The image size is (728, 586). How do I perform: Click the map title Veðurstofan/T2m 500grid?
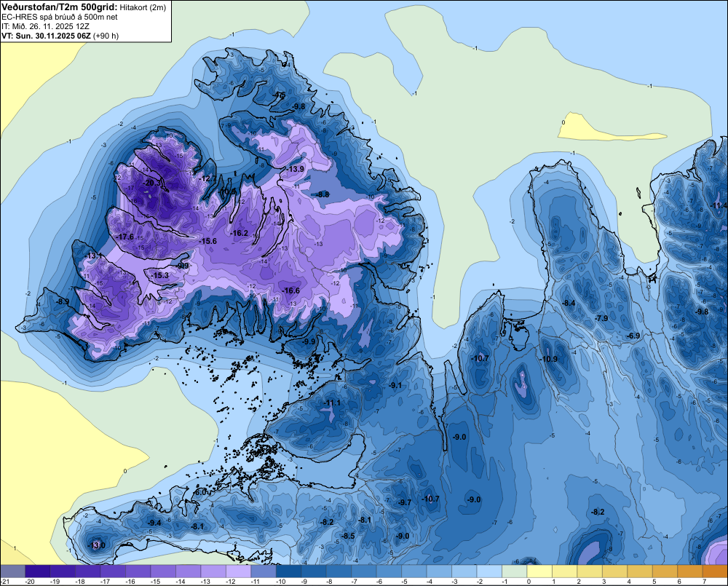60,7
